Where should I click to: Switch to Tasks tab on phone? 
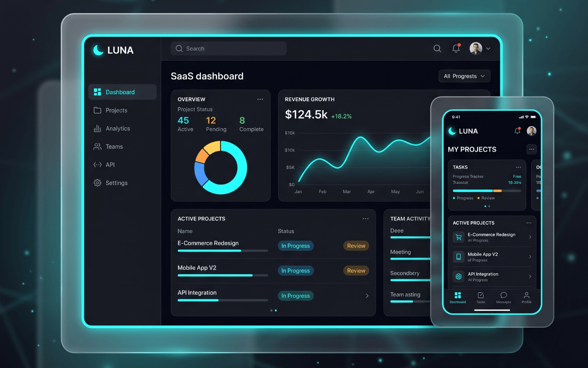point(481,298)
